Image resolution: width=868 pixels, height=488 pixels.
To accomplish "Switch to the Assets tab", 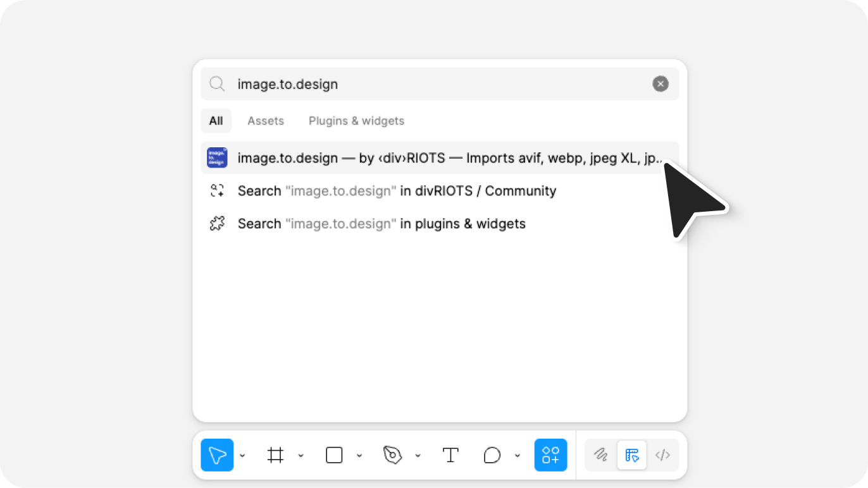I will pos(265,121).
